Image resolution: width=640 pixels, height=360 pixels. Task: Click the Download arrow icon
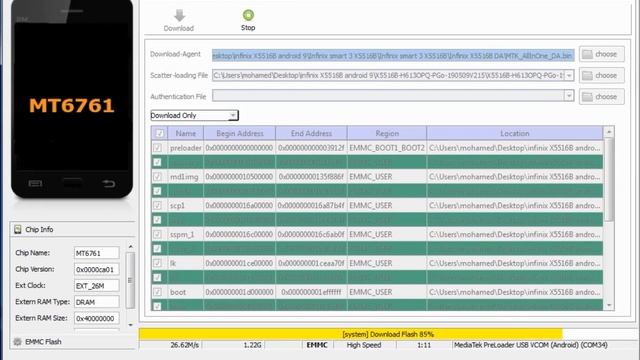point(179,16)
